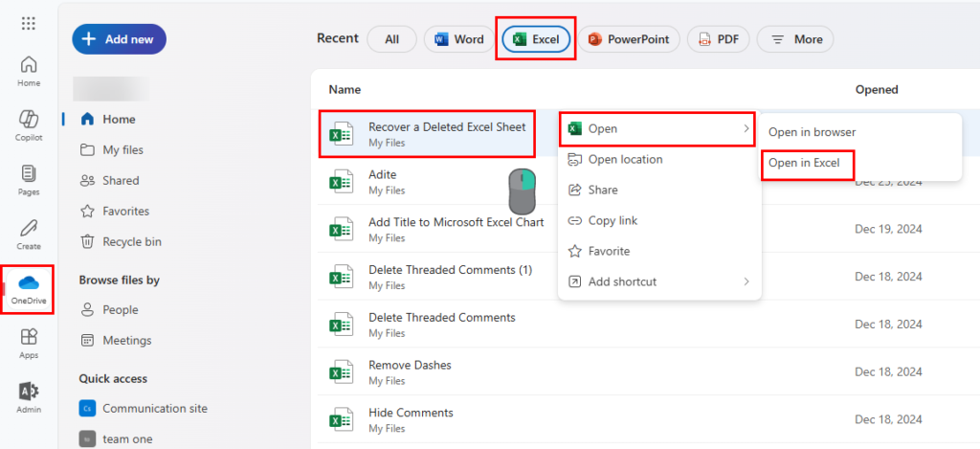Sort by the Opened column header
The width and height of the screenshot is (980, 449).
[877, 89]
